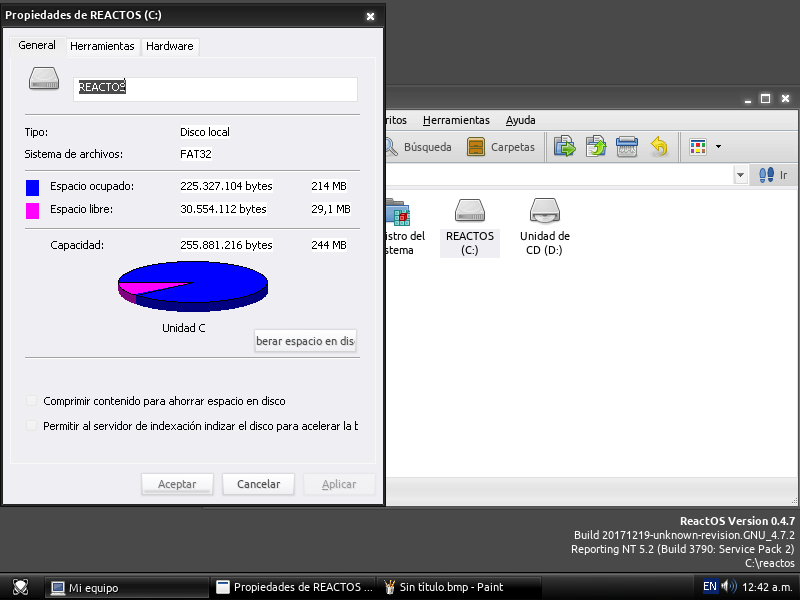
Task: Click the Delete shredder toolbar icon
Action: coord(627,147)
